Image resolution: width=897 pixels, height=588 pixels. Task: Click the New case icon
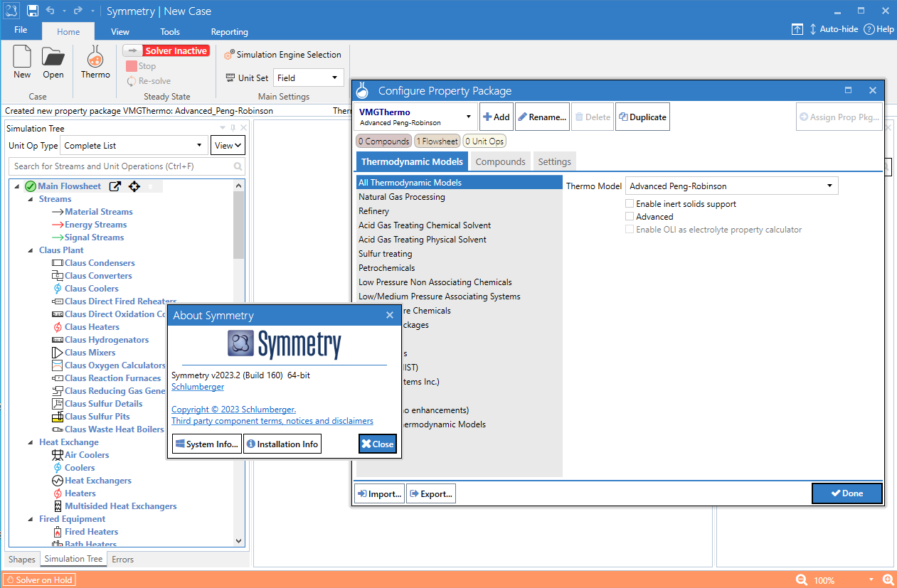point(22,57)
